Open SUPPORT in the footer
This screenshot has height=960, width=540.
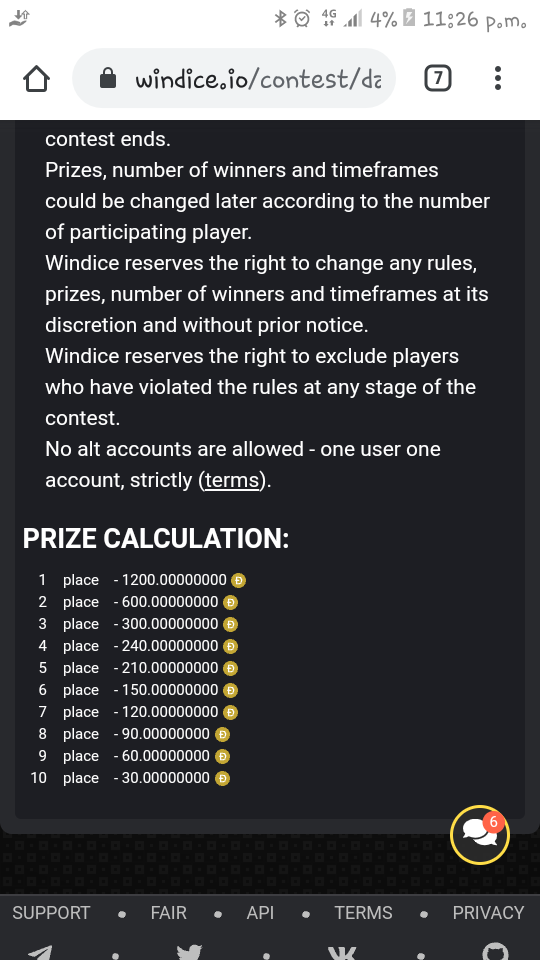[51, 913]
